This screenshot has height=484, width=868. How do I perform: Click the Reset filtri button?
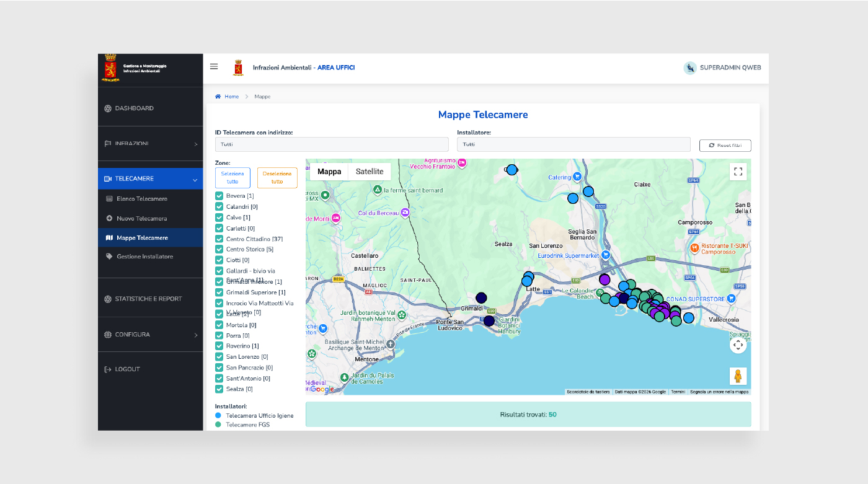click(725, 145)
